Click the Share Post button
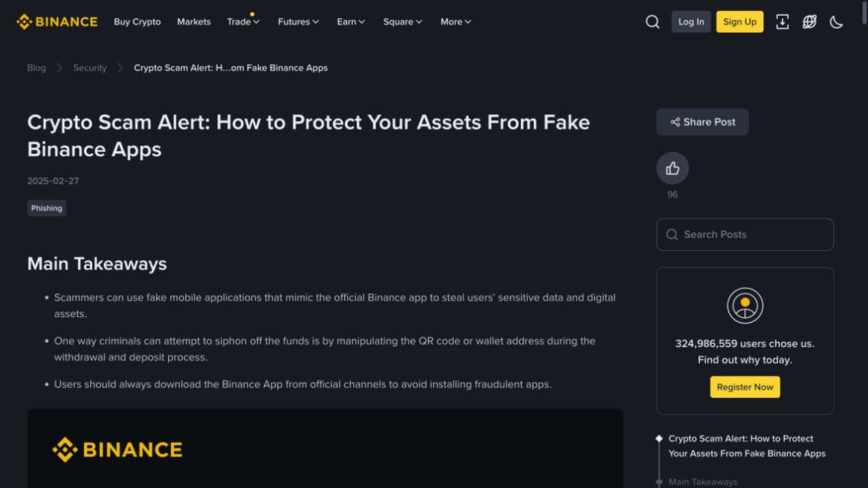The height and width of the screenshot is (488, 868). [703, 122]
